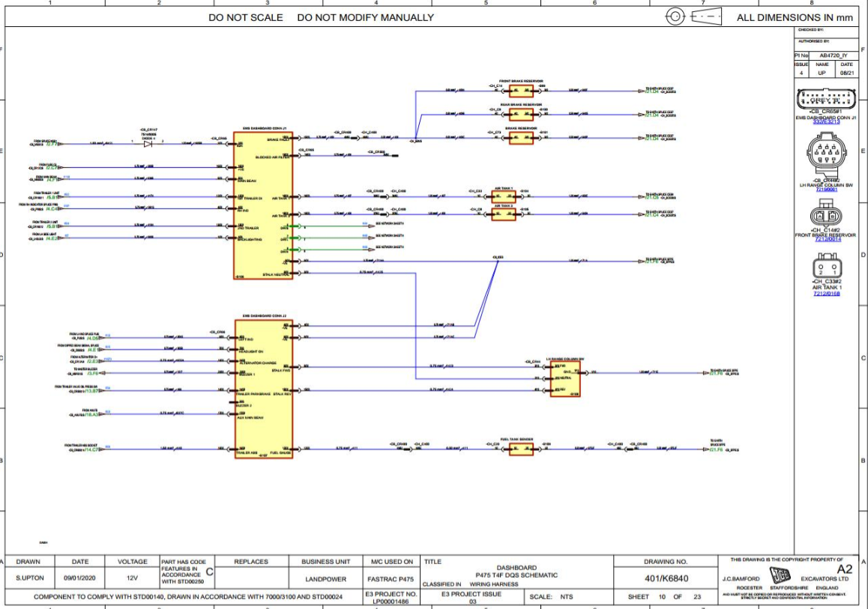The image size is (868, 609).
Task: Click the HEADLIGHT ON pin label on J2
Action: 251,351
